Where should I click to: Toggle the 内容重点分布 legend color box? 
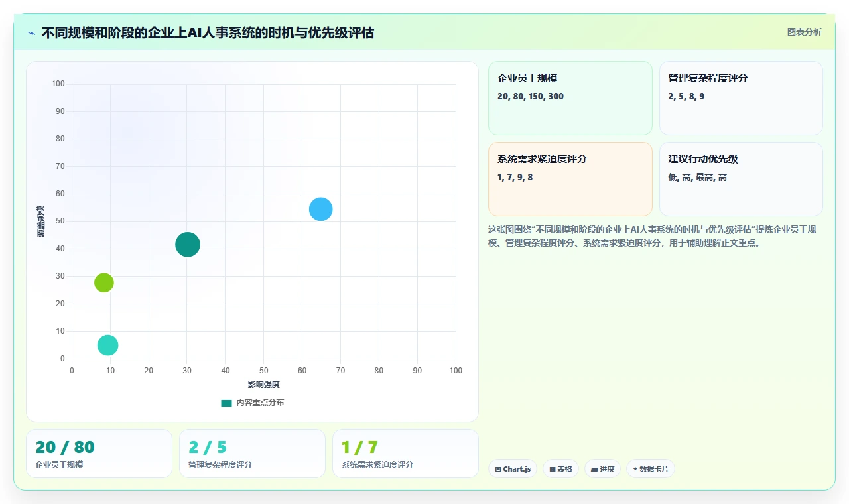226,403
